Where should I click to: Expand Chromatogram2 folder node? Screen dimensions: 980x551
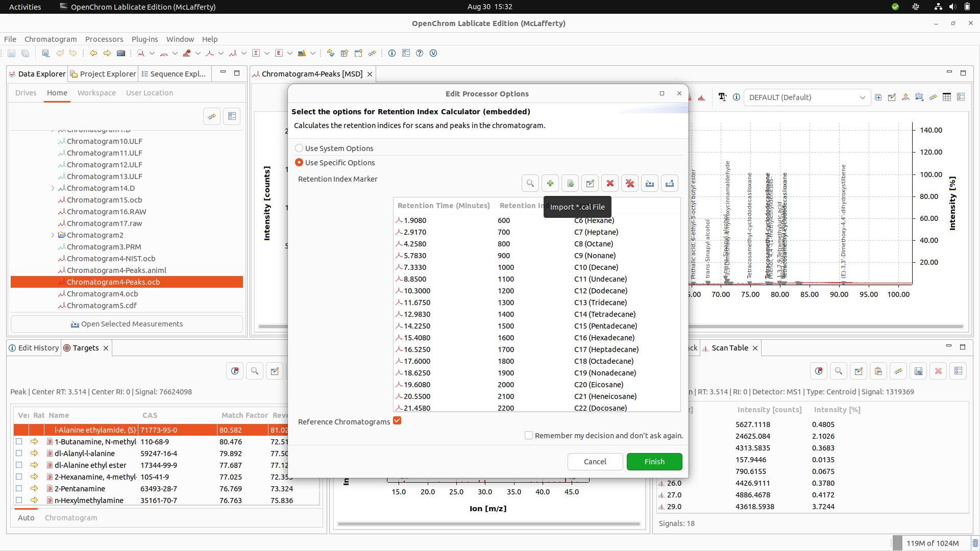tap(53, 235)
